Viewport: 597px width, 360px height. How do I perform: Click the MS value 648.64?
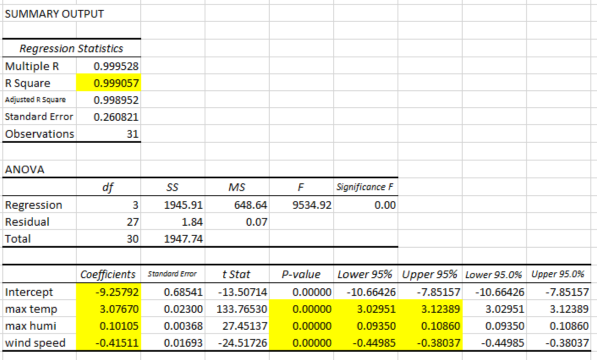coord(251,205)
